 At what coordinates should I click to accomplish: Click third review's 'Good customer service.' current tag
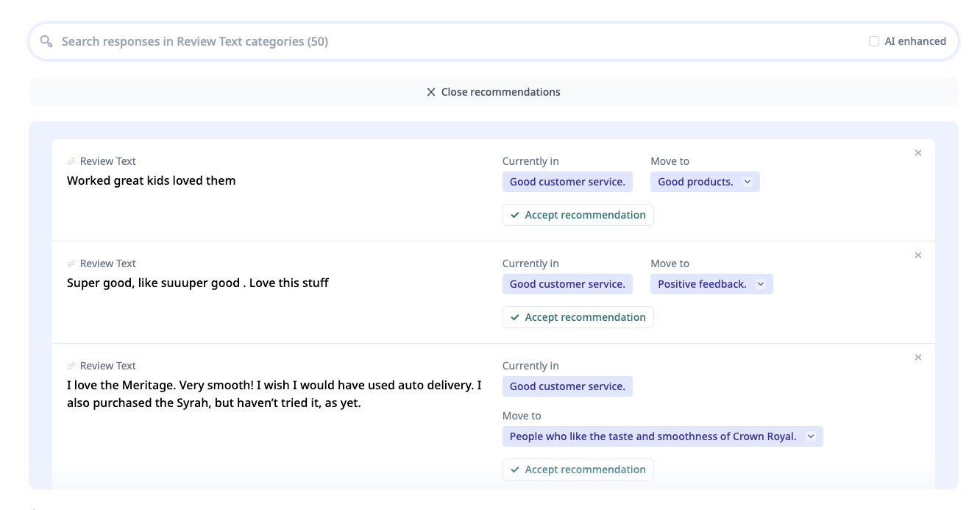tap(567, 386)
